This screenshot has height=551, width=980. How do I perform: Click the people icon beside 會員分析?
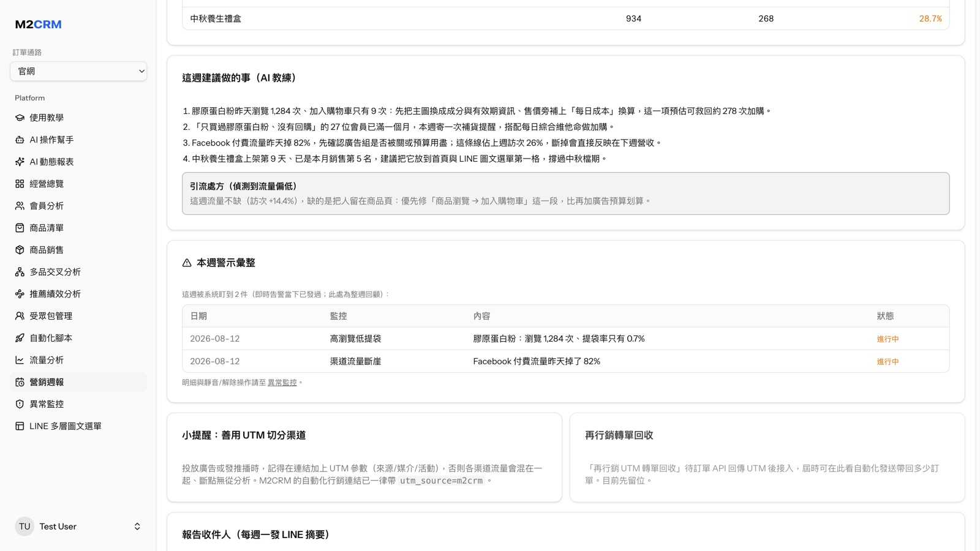click(x=20, y=206)
